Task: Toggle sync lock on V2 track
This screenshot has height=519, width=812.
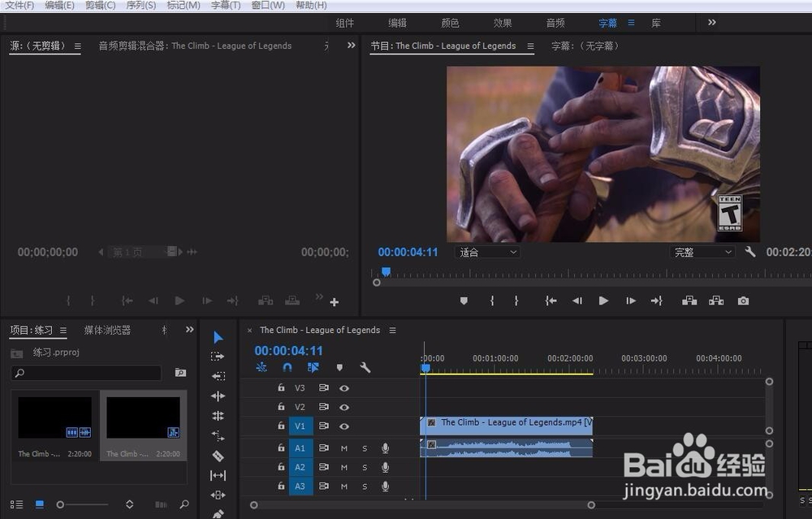Action: [324, 407]
